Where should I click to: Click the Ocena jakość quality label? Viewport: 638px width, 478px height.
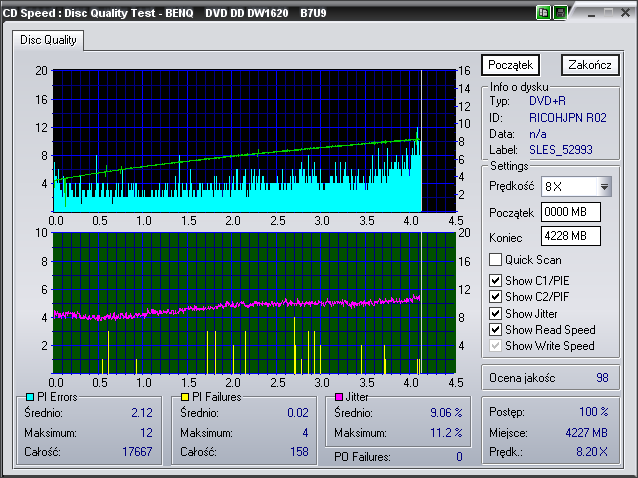click(522, 378)
